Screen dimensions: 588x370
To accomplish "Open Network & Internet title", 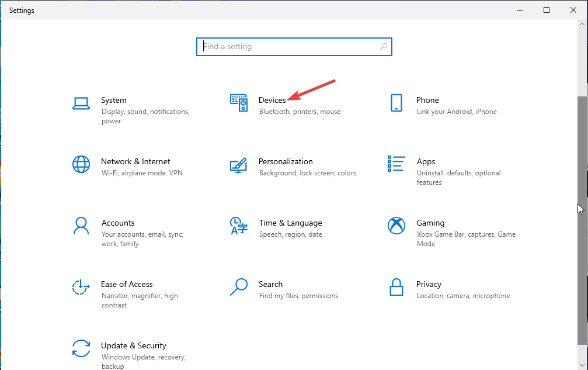I will 135,161.
